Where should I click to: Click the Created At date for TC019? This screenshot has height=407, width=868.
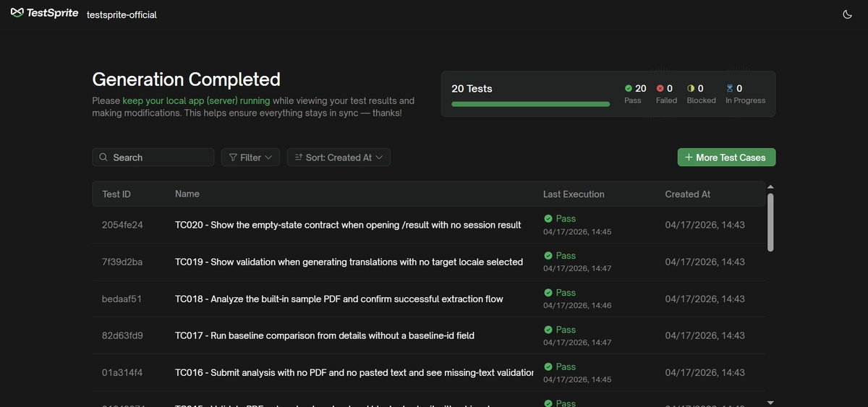(x=705, y=262)
